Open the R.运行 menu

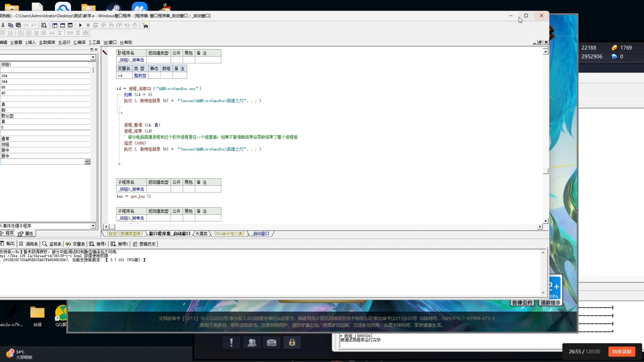pos(64,42)
